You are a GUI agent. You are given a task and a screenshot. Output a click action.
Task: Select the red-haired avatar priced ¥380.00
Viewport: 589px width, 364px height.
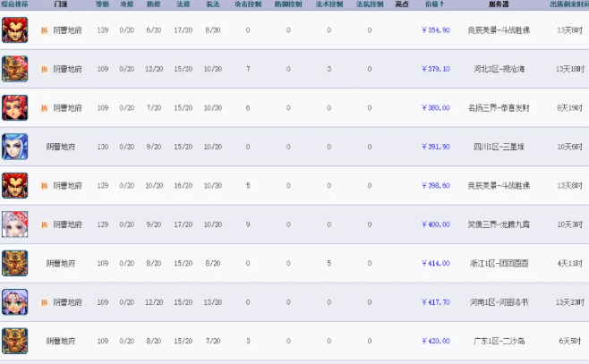tap(14, 107)
